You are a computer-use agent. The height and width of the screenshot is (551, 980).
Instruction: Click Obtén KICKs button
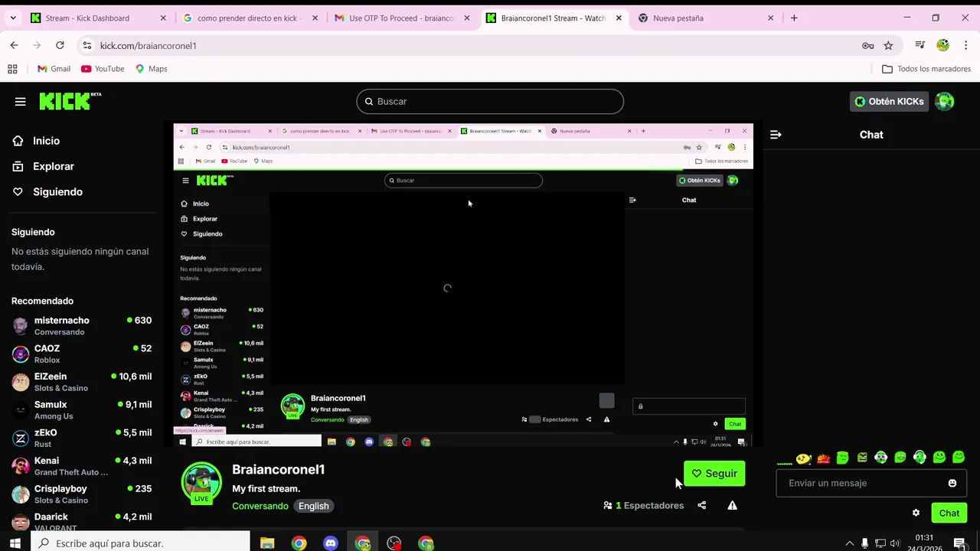click(889, 101)
